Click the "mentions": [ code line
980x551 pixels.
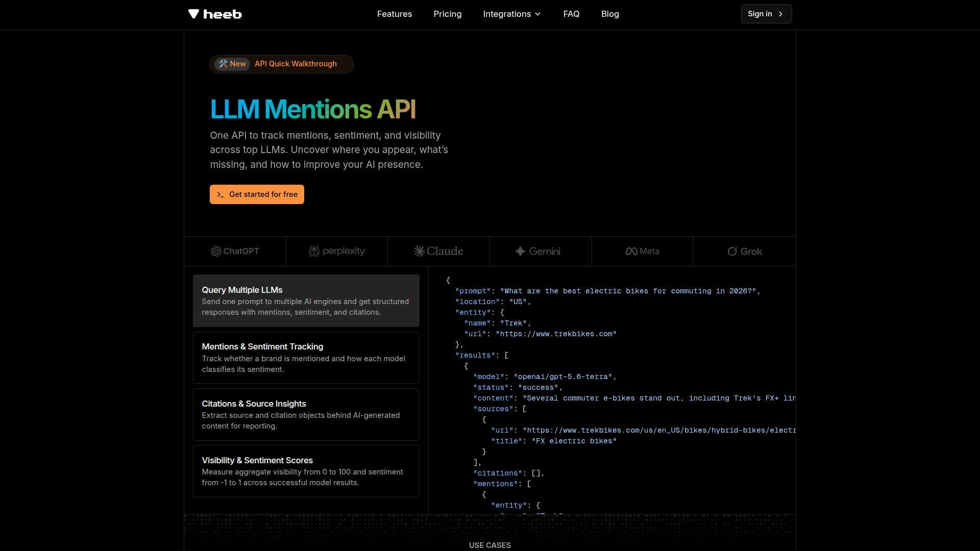click(x=502, y=484)
